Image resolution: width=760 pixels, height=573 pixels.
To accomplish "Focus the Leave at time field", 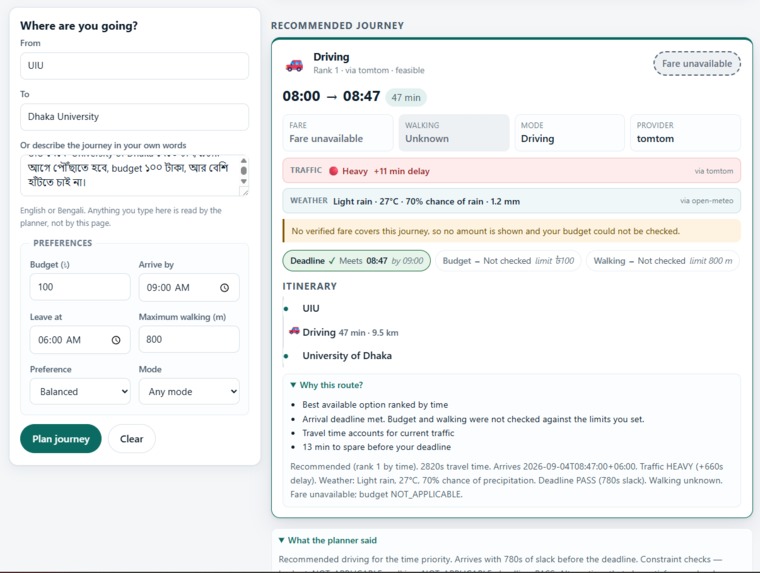I will 80,340.
